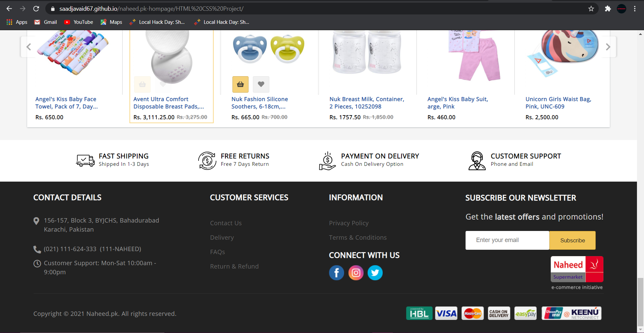
Task: Click the VISA payment logo
Action: point(446,313)
